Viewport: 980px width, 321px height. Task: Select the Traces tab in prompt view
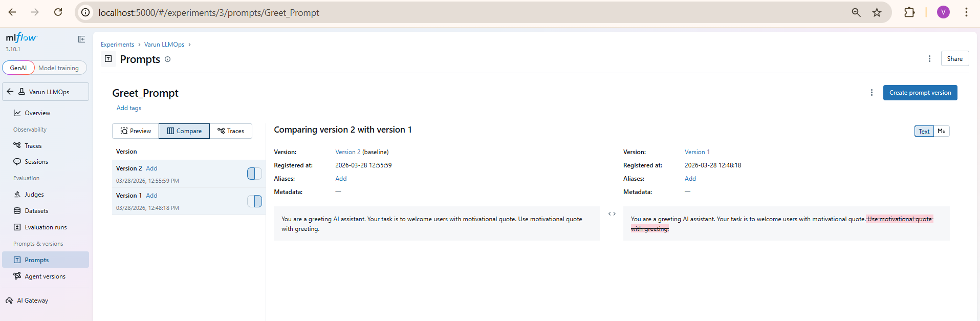pyautogui.click(x=231, y=131)
